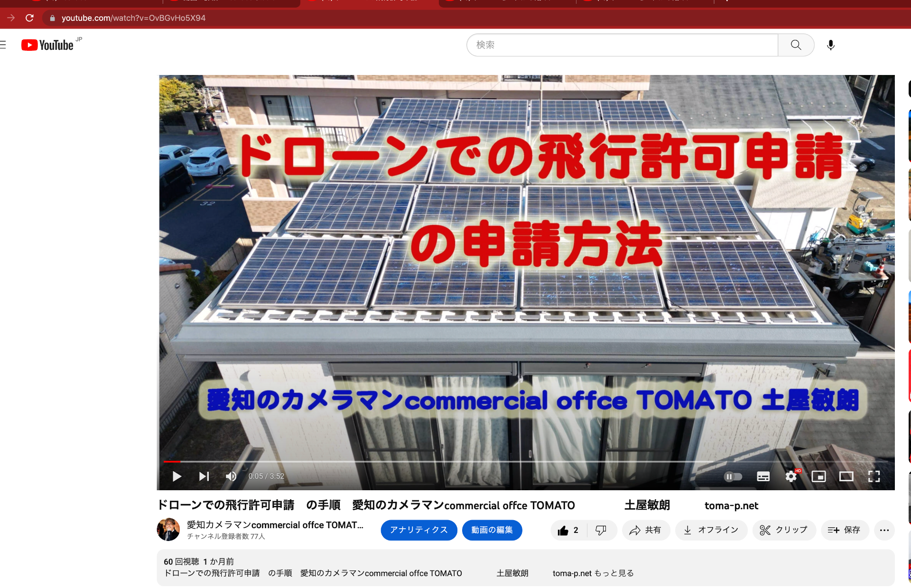The width and height of the screenshot is (911, 588).
Task: Open the アナリティクス analytics page
Action: tap(418, 530)
